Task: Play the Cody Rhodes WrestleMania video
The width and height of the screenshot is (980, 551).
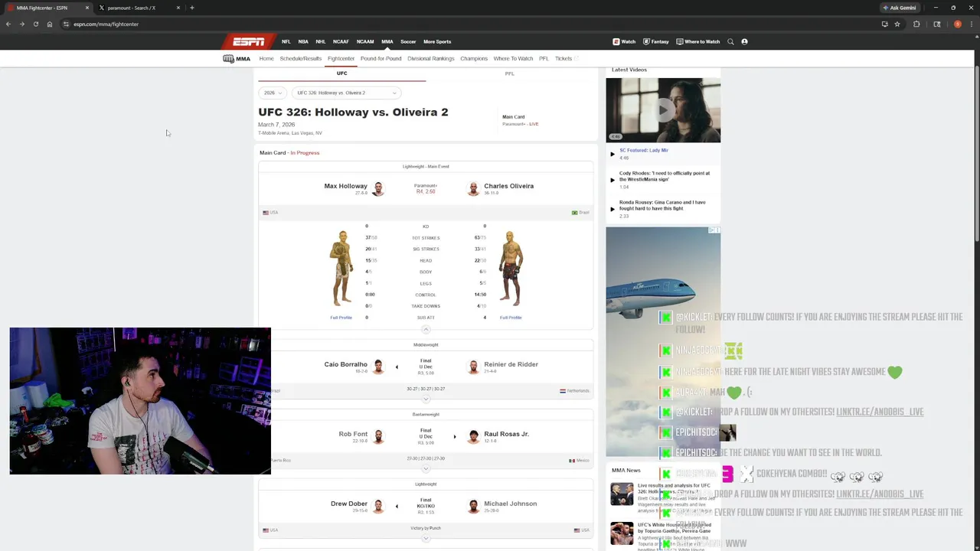Action: pyautogui.click(x=612, y=180)
